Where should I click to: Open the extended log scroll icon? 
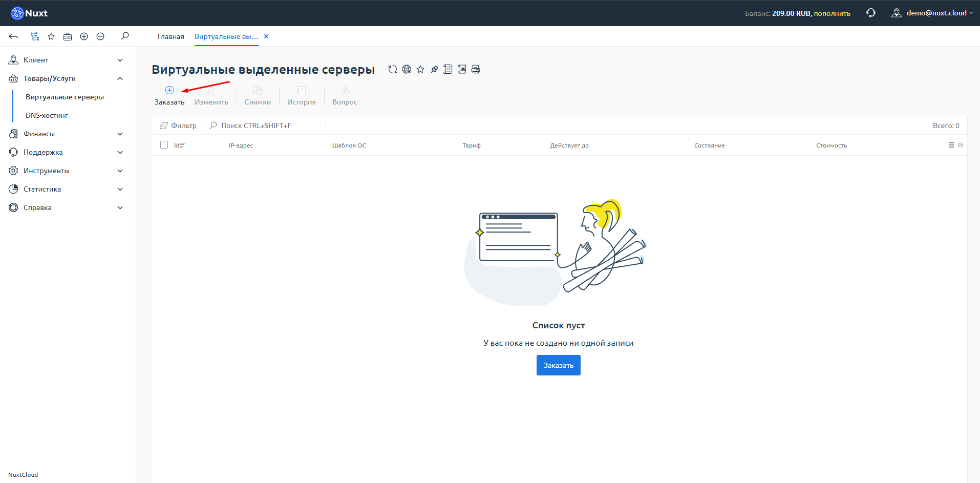click(x=448, y=69)
